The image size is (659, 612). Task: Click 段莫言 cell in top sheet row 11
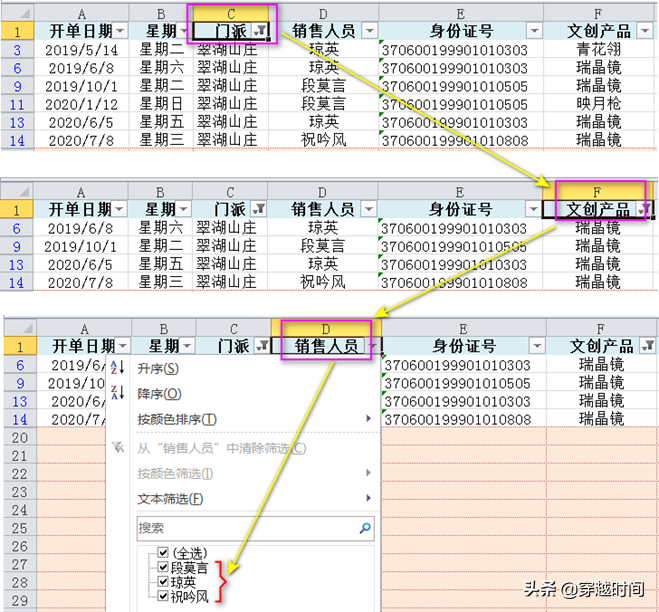(324, 104)
